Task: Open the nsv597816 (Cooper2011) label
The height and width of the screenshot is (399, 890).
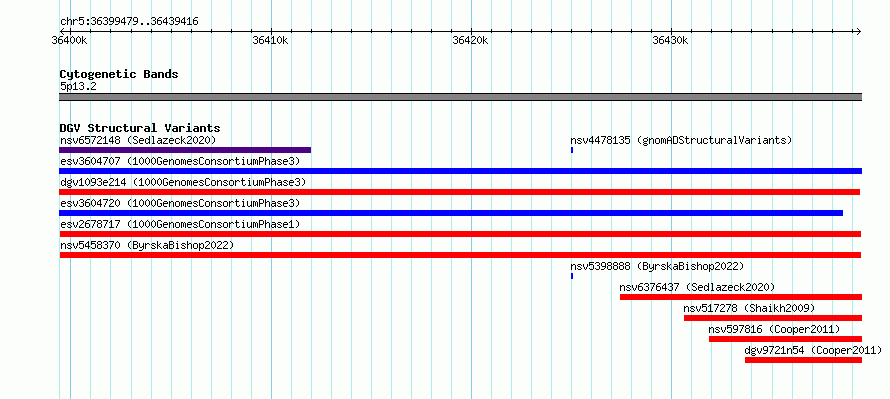Action: [774, 329]
